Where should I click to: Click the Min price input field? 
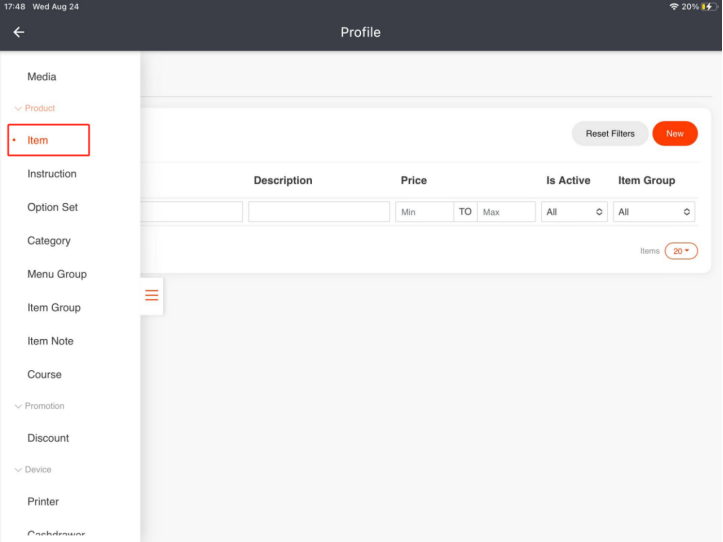tap(424, 212)
